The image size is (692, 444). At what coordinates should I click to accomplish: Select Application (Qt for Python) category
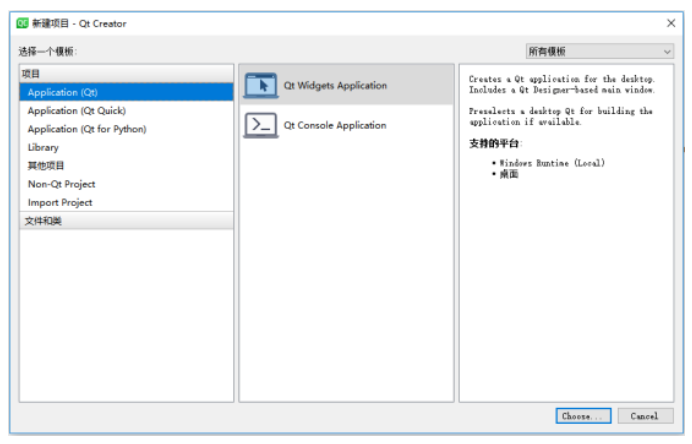point(126,129)
